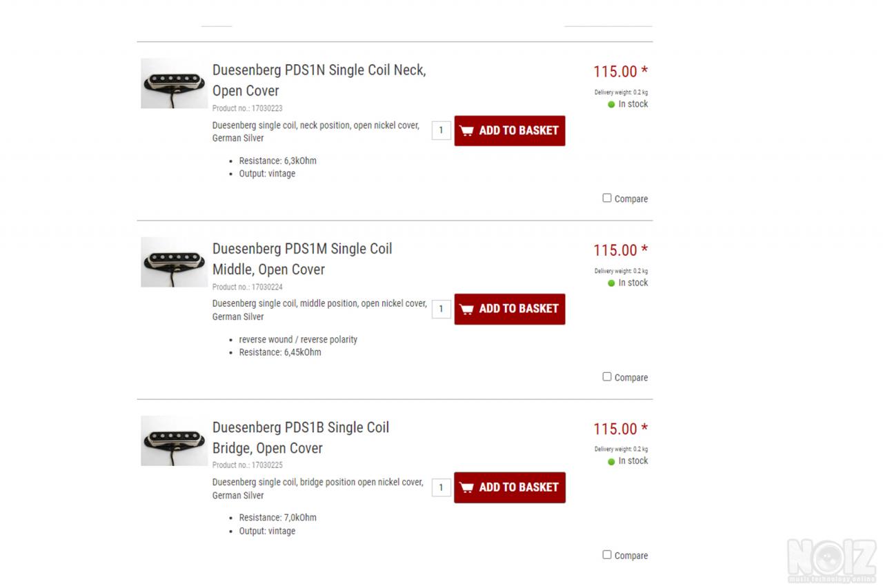Click the green In stock dot for PDS1N
This screenshot has width=883, height=588.
611,105
